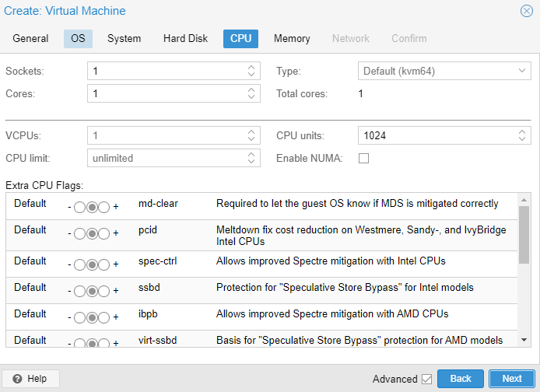Screen dimensions: 540x392
Task: Decrease Sockets with the down arrow
Action: [251, 75]
